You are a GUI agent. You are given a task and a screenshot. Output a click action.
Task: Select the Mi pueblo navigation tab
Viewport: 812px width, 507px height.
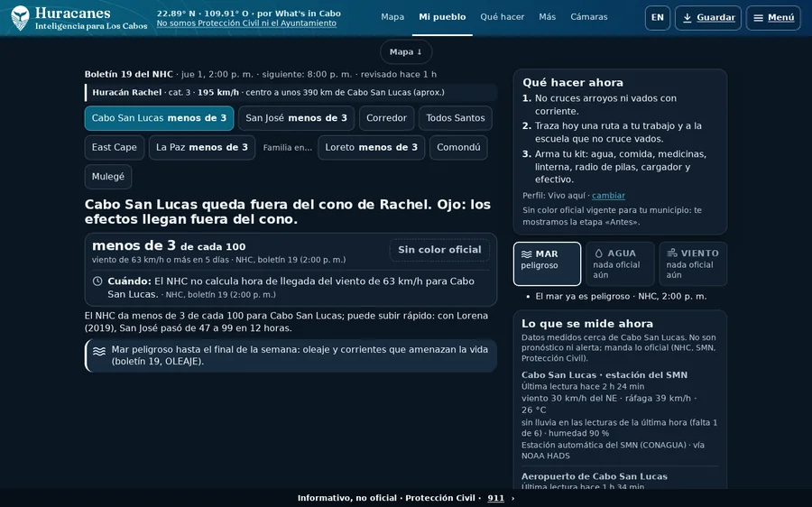[442, 17]
